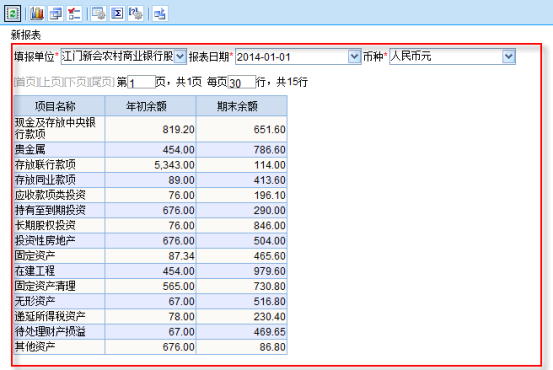This screenshot has height=370, width=553.
Task: Click the cascading windows toolbar icon
Action: [55, 14]
